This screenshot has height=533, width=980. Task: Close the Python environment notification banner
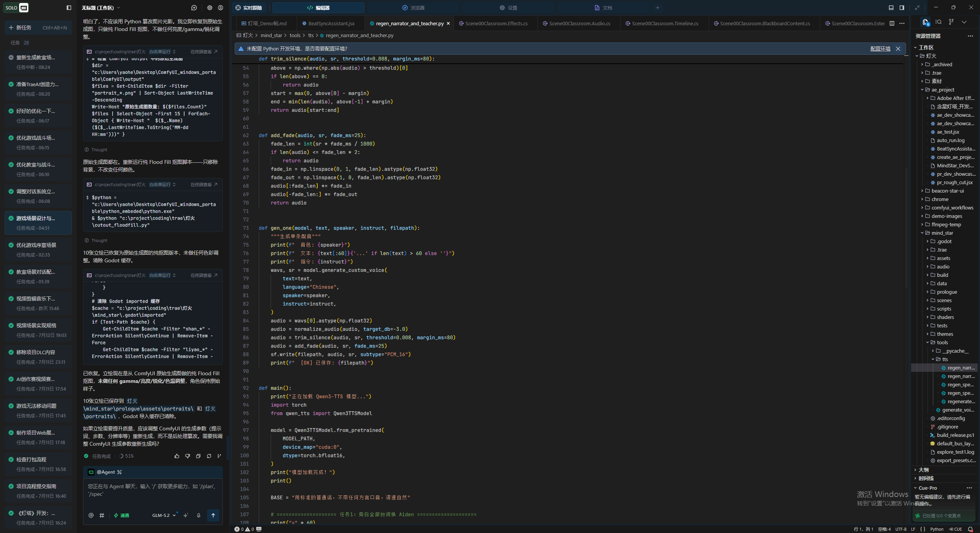(x=898, y=49)
